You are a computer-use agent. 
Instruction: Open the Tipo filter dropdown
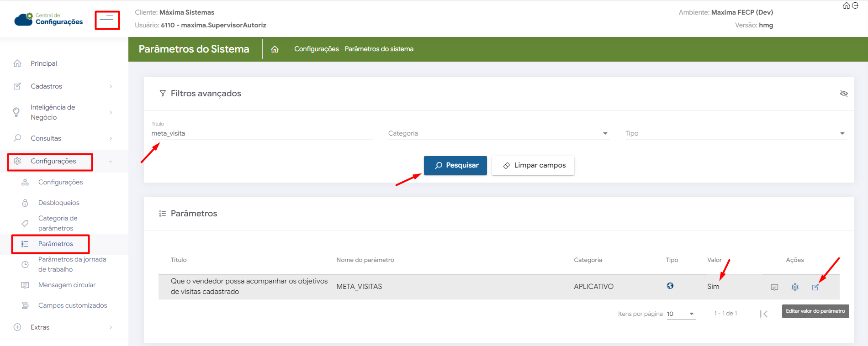coord(736,133)
